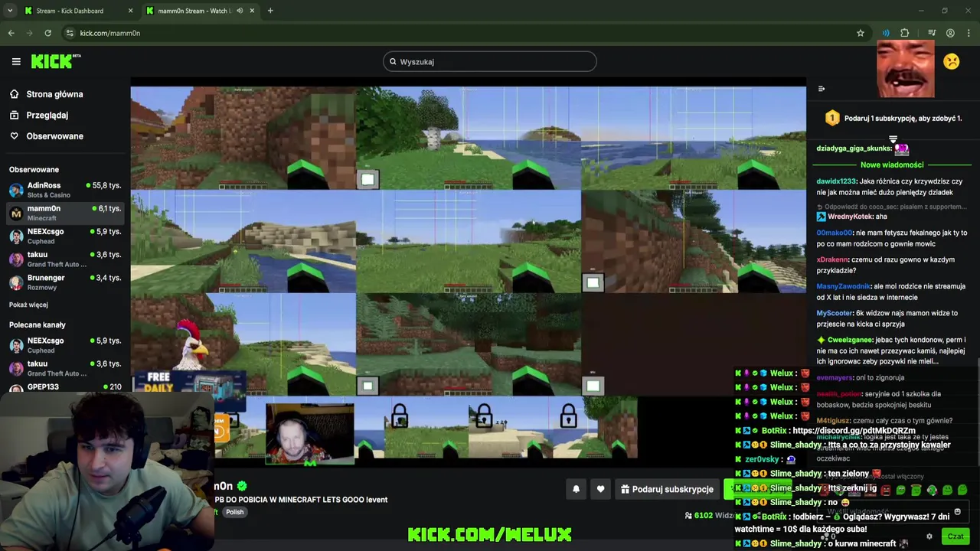
Task: Go forward in browser history
Action: [x=30, y=33]
